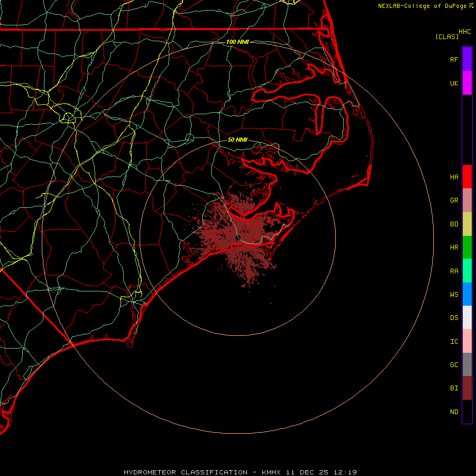
Task: Click the ND black legend swatch
Action: [x=467, y=411]
